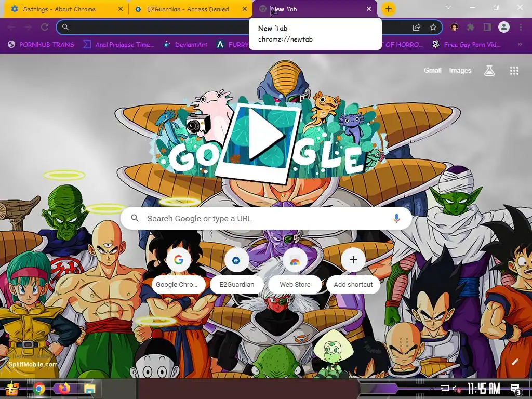Open the notification center icon
The width and height of the screenshot is (532, 399).
point(516,390)
